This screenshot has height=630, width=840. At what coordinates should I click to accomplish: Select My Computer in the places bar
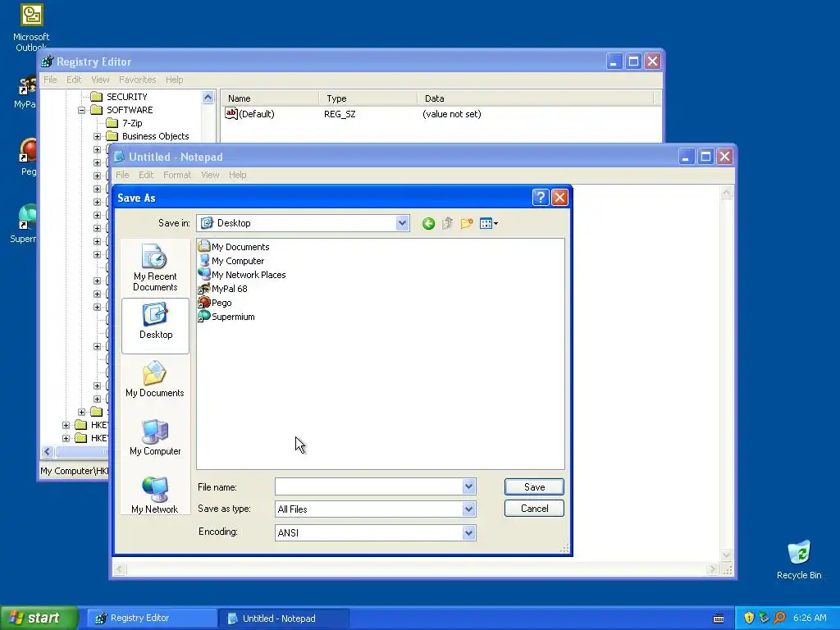(x=155, y=438)
